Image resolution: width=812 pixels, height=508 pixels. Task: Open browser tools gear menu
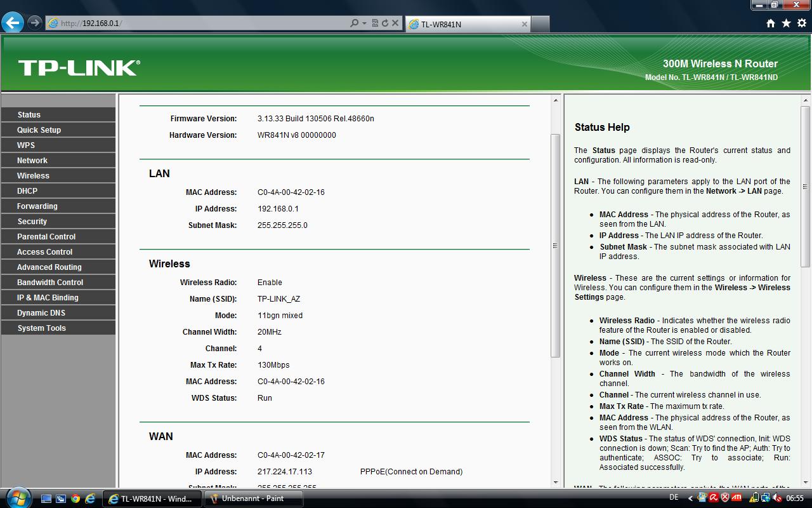pos(801,23)
